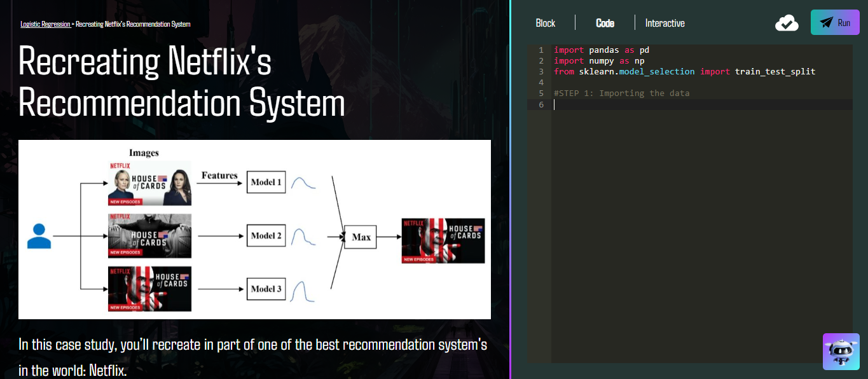Viewport: 868px width, 379px height.
Task: Open the Logistic Regression breadcrumb link
Action: tap(46, 24)
